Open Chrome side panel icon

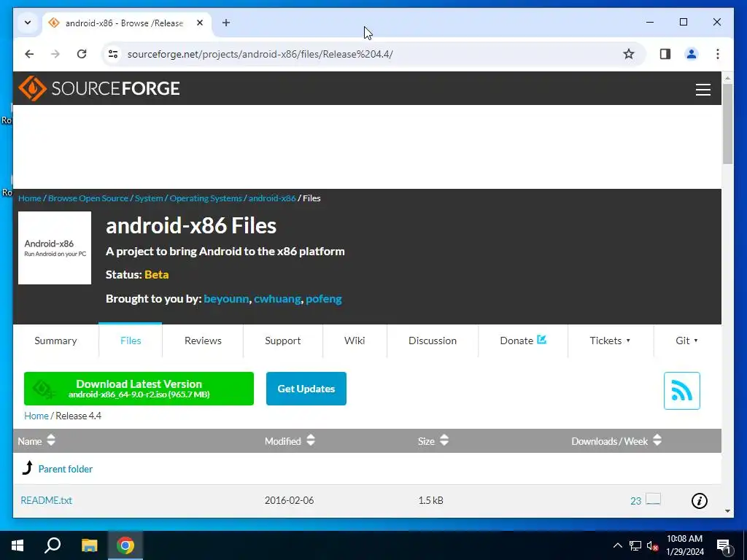click(x=665, y=54)
